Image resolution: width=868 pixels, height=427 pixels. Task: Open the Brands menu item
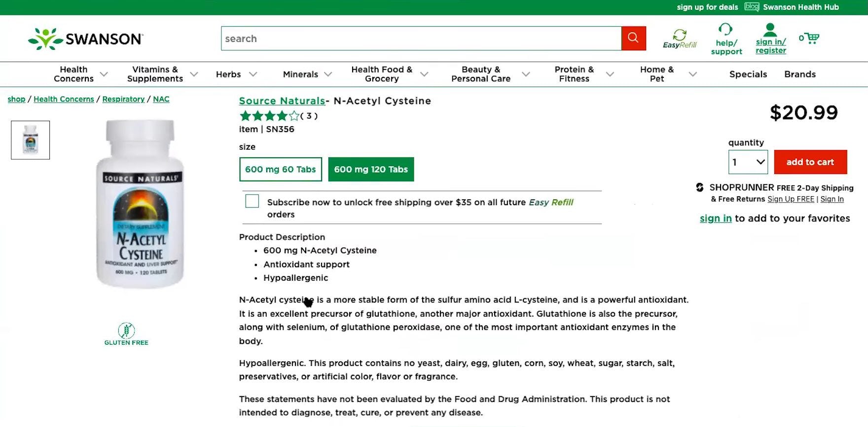tap(799, 74)
